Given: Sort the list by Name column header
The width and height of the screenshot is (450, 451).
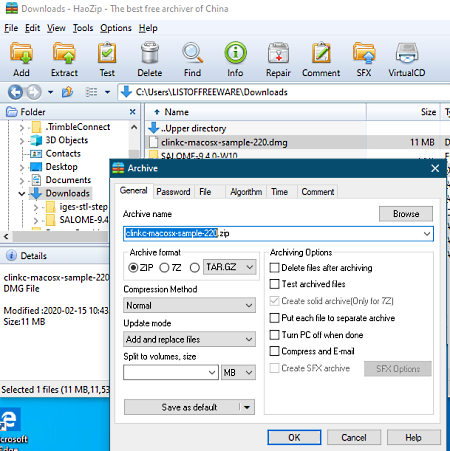Looking at the screenshot, I should [x=256, y=112].
